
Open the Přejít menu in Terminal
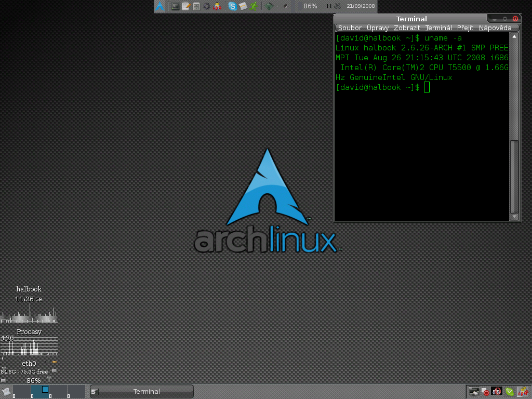click(x=465, y=28)
